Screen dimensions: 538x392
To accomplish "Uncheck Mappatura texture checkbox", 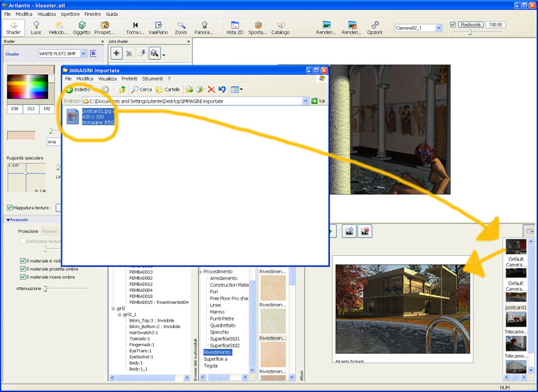I will click(10, 208).
